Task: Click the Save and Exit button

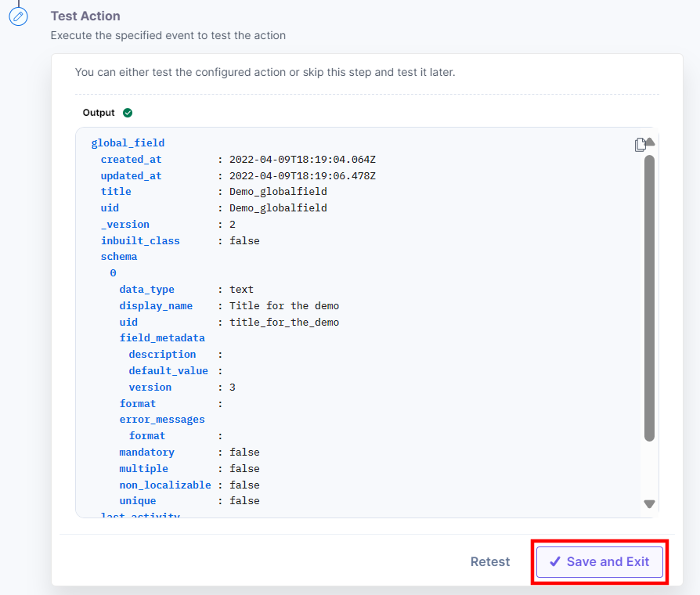Action: pyautogui.click(x=600, y=562)
